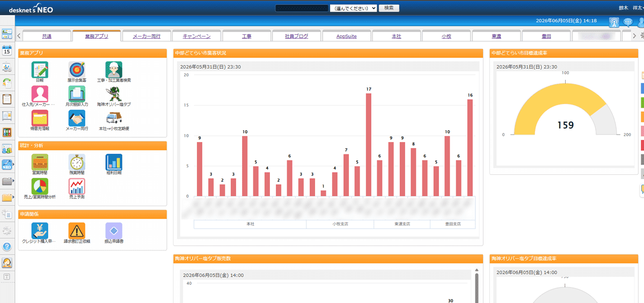Open 月次棚卸入力 app icon
This screenshot has width=644, height=303.
coord(77,94)
